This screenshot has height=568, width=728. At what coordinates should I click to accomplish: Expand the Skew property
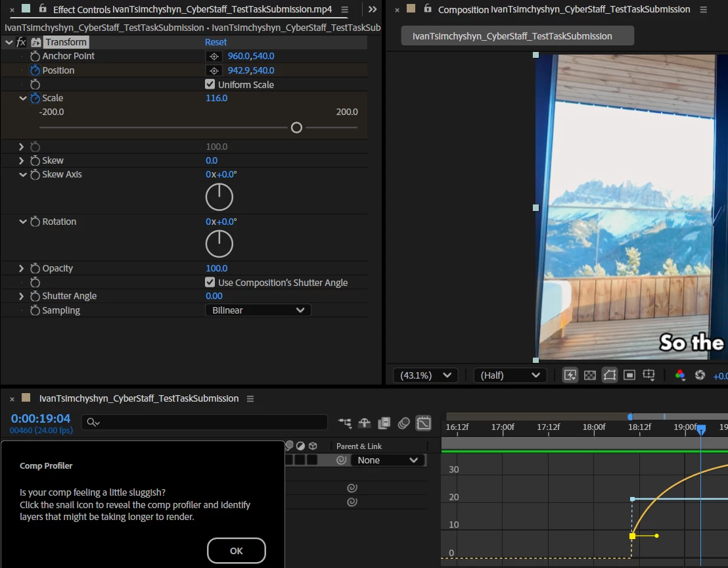22,160
